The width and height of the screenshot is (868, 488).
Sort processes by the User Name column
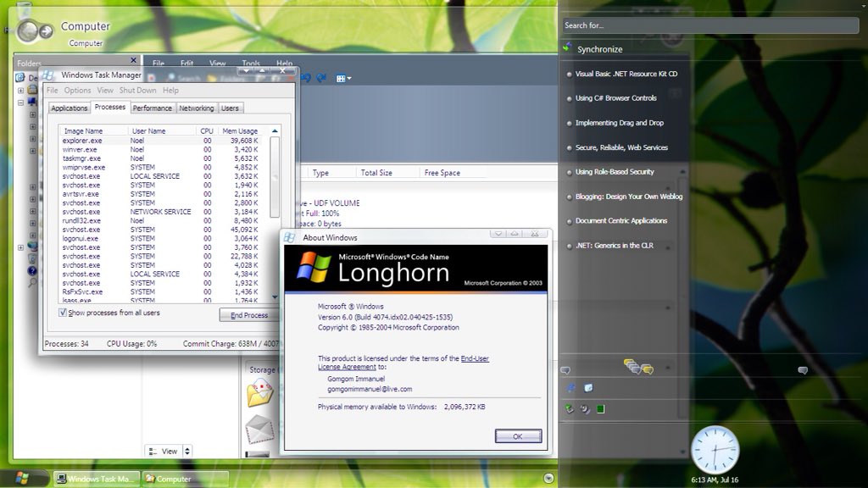point(161,131)
